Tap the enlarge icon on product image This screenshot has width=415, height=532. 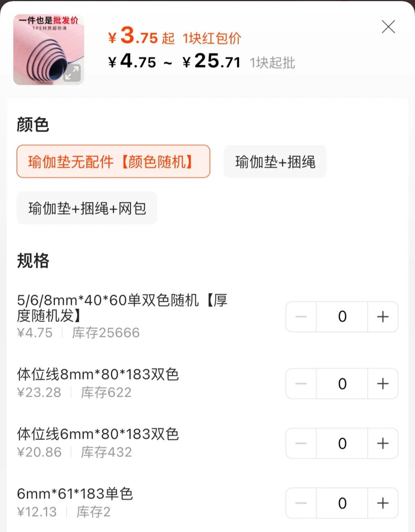coord(72,73)
